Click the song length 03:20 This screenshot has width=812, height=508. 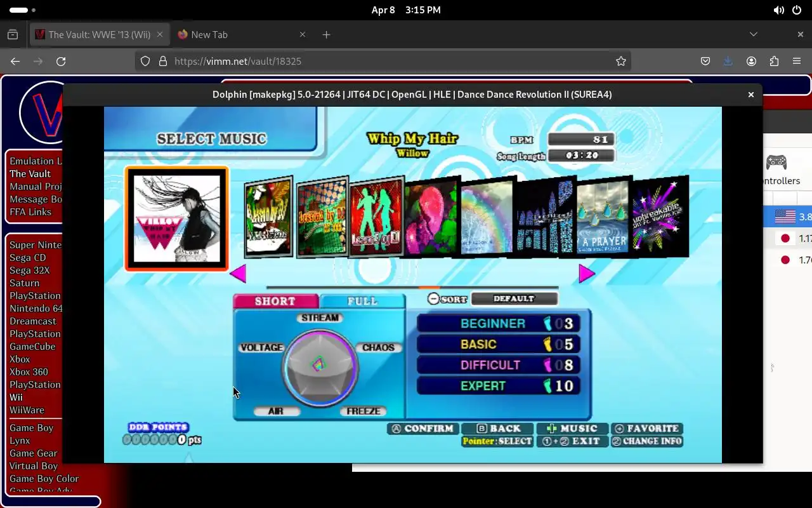[x=581, y=155]
